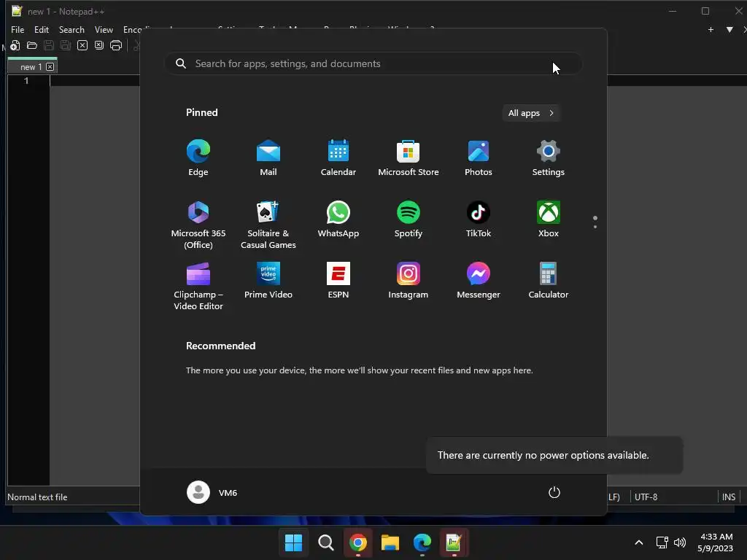Open Settings from pinned apps

549,158
